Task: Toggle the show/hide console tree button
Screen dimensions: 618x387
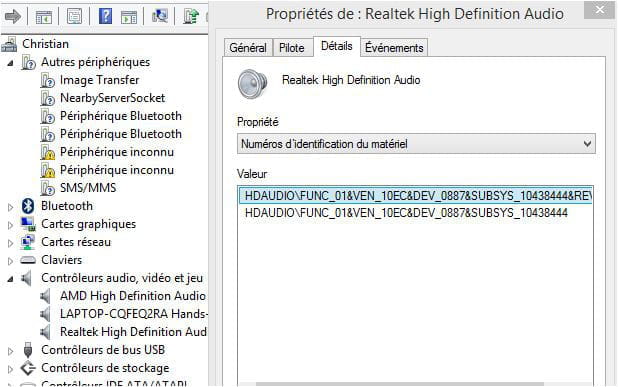Action: 43,17
